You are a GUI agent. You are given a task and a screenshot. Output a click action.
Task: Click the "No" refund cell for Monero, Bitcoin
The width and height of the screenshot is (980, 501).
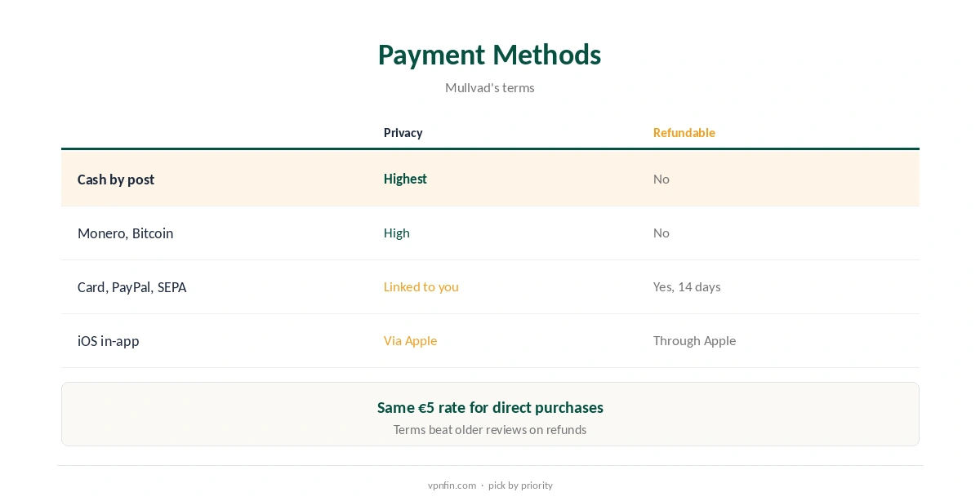coord(661,233)
